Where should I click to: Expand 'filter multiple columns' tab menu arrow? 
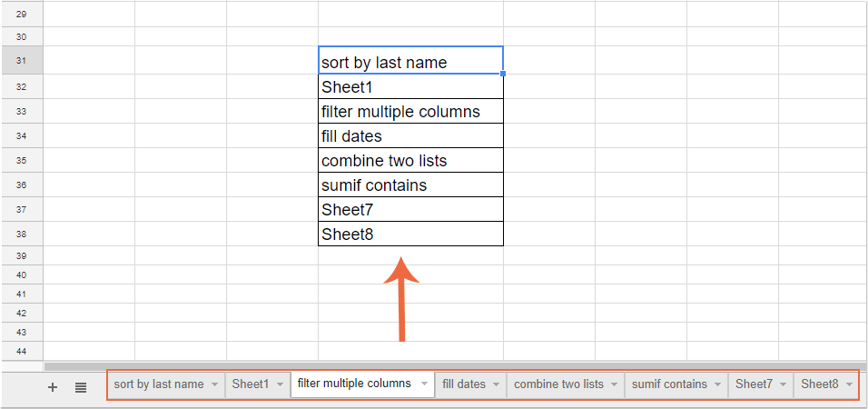pos(425,384)
